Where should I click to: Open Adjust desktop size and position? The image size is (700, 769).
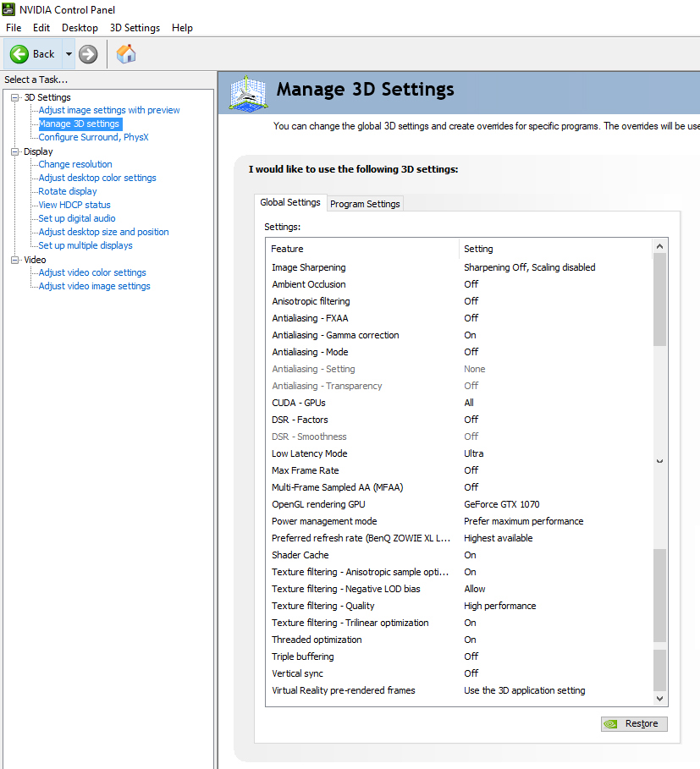pos(103,232)
